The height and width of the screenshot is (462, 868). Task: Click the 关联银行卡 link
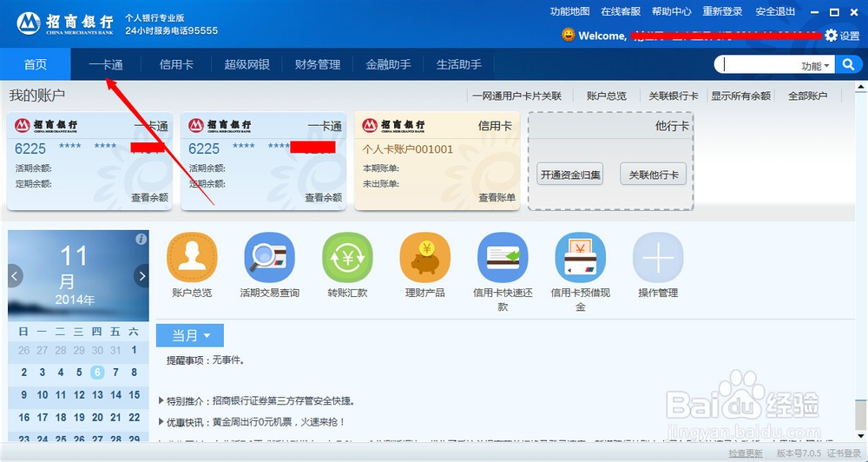(674, 96)
